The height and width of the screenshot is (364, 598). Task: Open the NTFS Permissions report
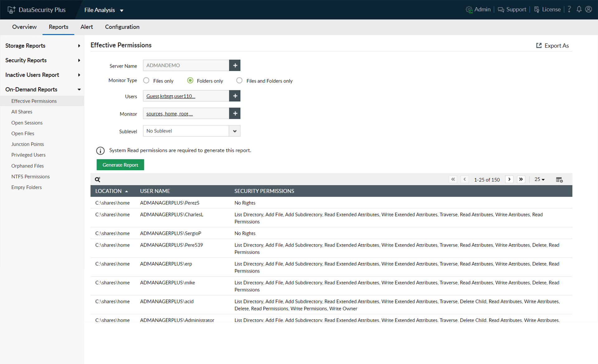point(30,176)
